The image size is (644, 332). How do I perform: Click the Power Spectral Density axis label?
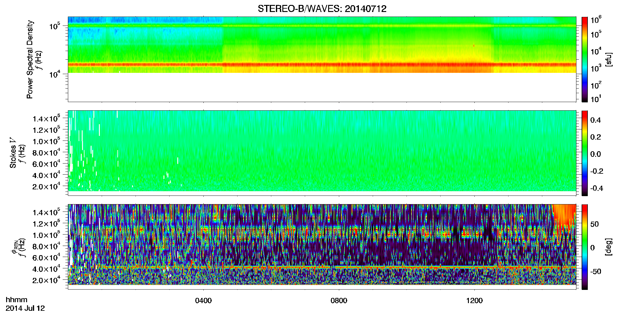click(29, 59)
